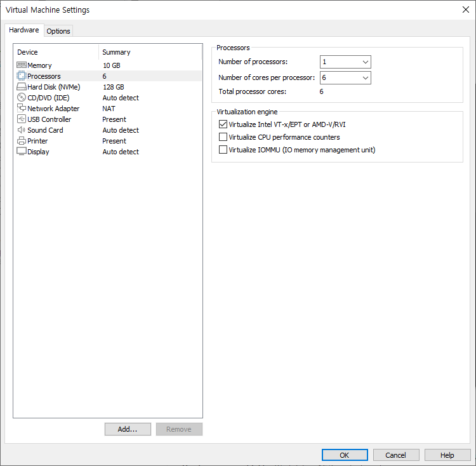
Task: Select the Sound Card label
Action: [45, 130]
